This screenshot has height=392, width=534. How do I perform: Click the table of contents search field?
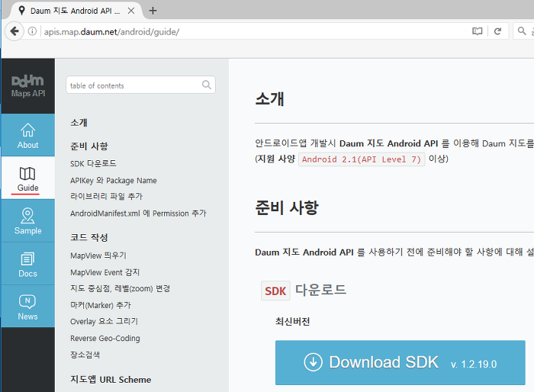coord(140,85)
